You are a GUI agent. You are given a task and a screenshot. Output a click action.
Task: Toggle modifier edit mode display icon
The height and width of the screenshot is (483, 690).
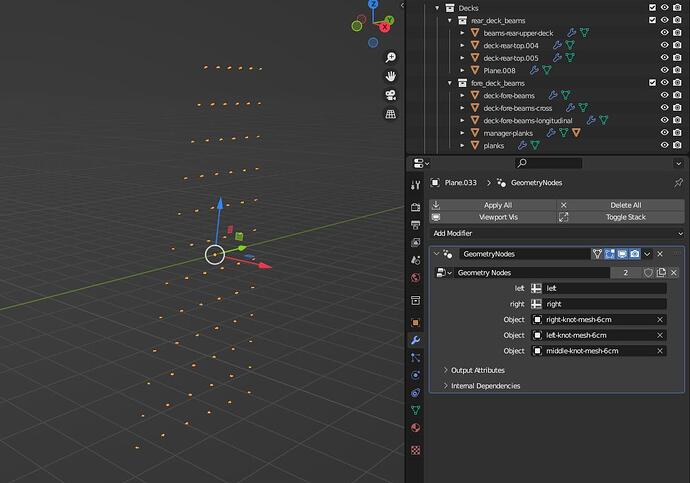(609, 254)
